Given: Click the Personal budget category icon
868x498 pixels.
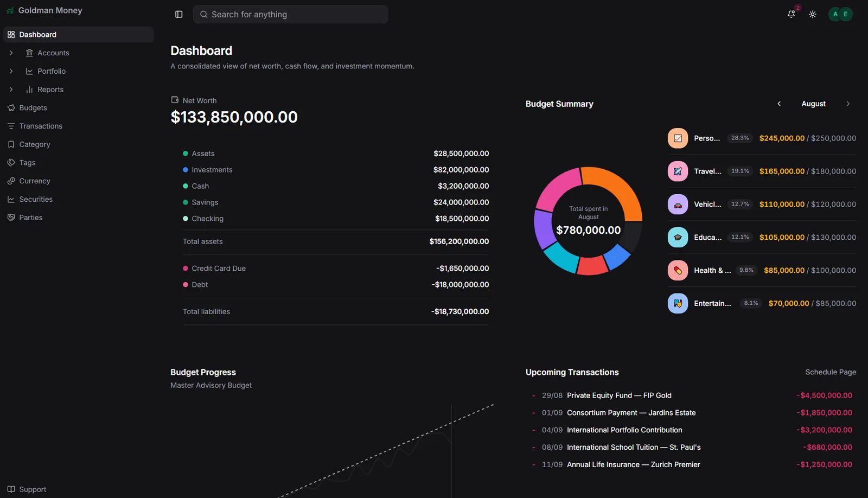Looking at the screenshot, I should click(x=678, y=138).
